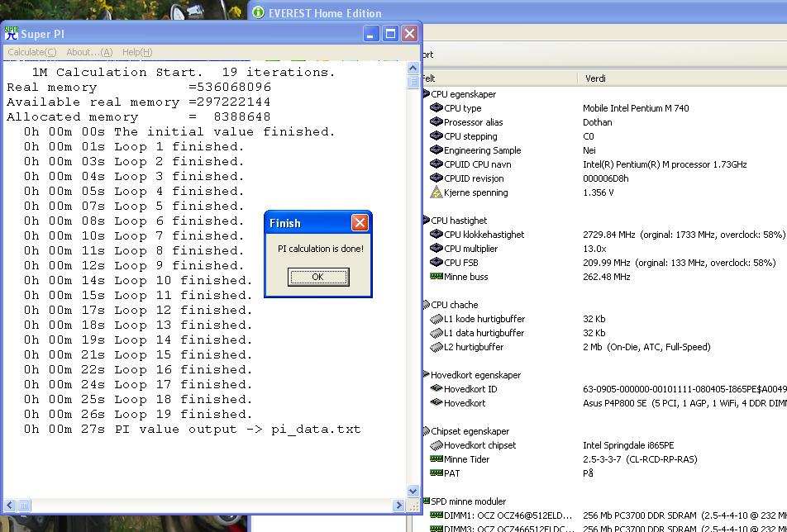Minimize the Super PI window
Image resolution: width=787 pixels, height=532 pixels.
tap(371, 34)
